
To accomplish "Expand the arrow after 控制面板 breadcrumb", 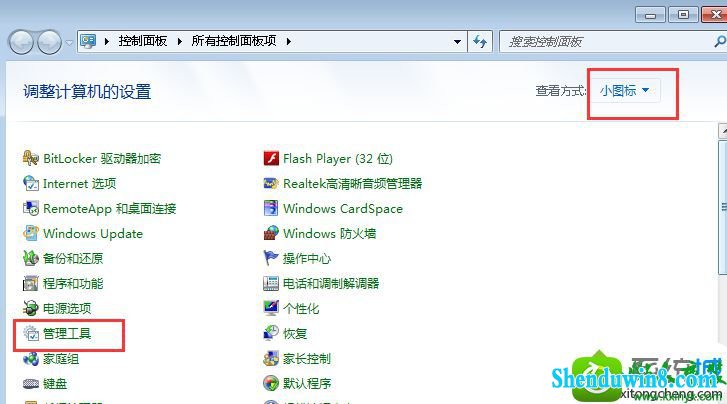I will click(180, 41).
